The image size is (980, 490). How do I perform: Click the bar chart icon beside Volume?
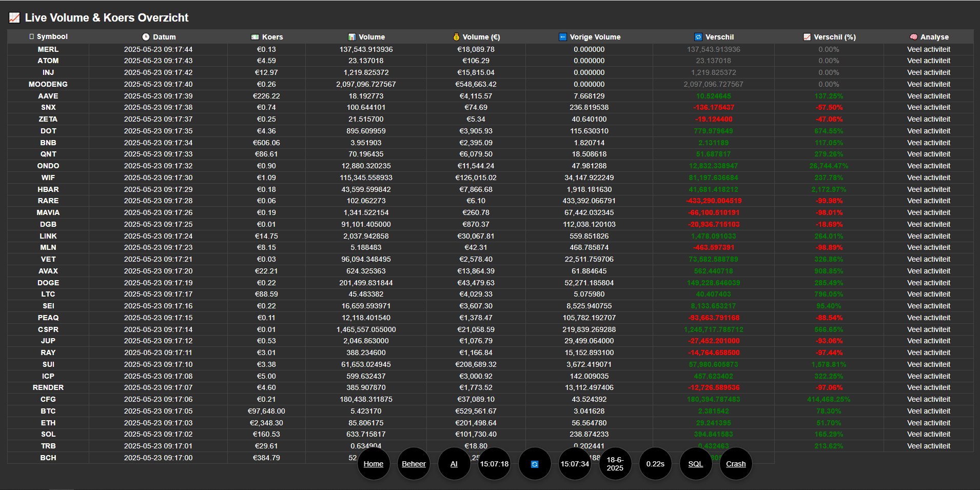click(x=352, y=37)
